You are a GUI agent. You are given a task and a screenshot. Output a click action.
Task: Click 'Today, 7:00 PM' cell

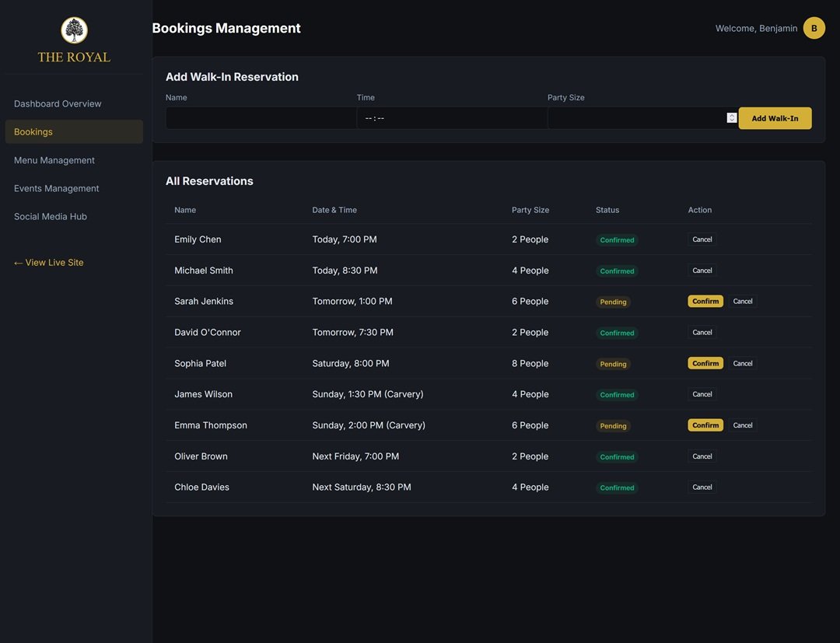(345, 239)
